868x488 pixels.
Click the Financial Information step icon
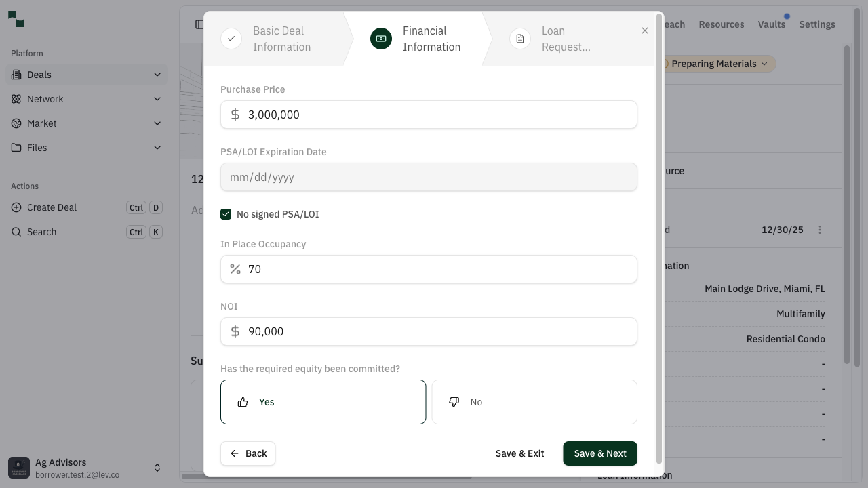(380, 39)
